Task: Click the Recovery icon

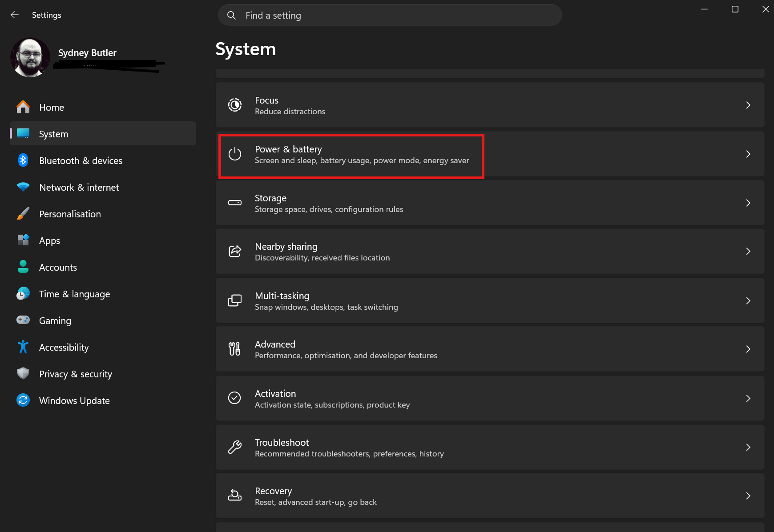Action: (x=235, y=496)
